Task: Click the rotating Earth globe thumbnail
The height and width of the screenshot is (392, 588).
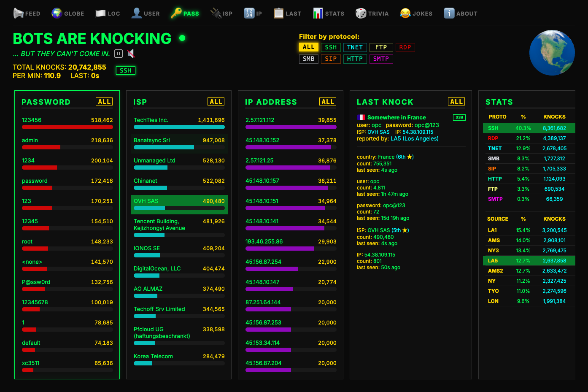Action: [552, 53]
